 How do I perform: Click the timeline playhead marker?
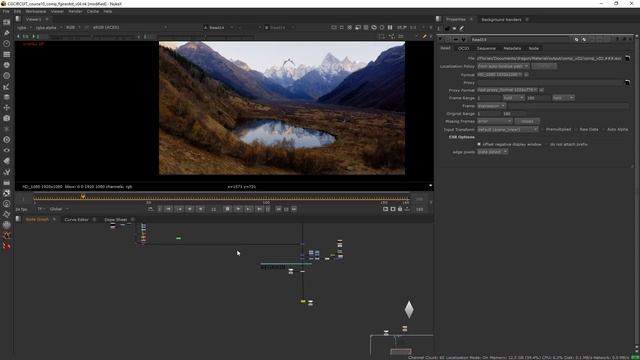83,196
